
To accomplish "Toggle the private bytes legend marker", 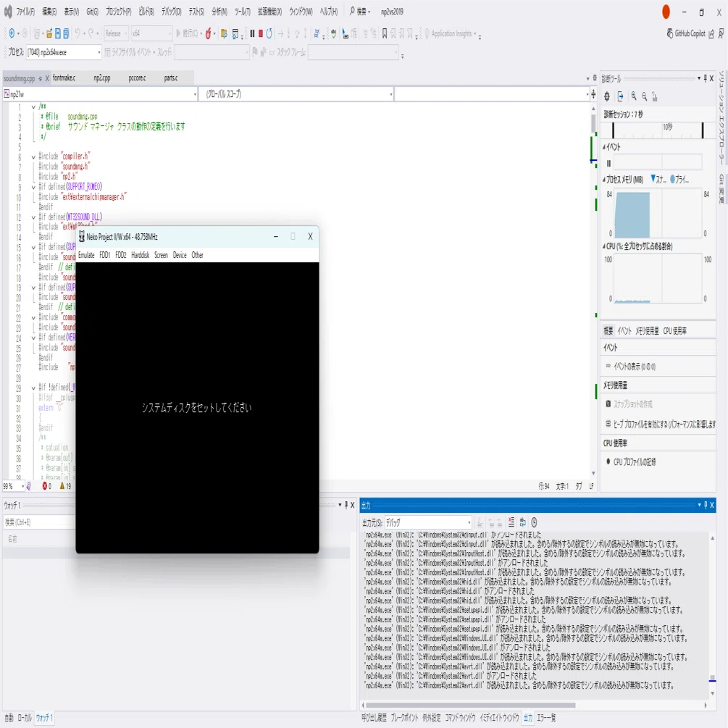I will pos(673,179).
